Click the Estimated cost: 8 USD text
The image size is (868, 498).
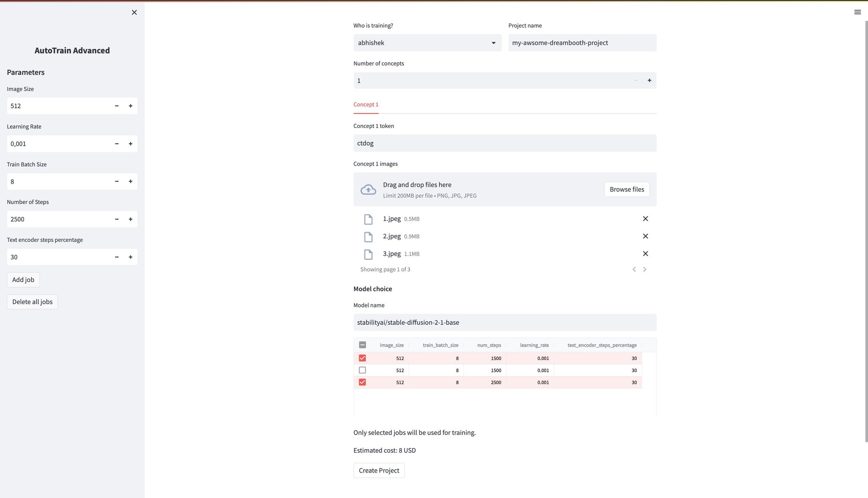[x=384, y=450]
